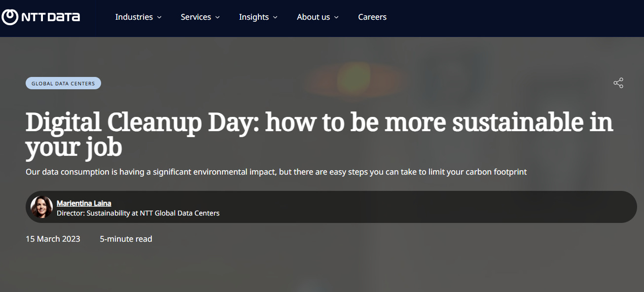Screen dimensions: 644x292
Task: Expand the Industries menu
Action: coord(139,17)
